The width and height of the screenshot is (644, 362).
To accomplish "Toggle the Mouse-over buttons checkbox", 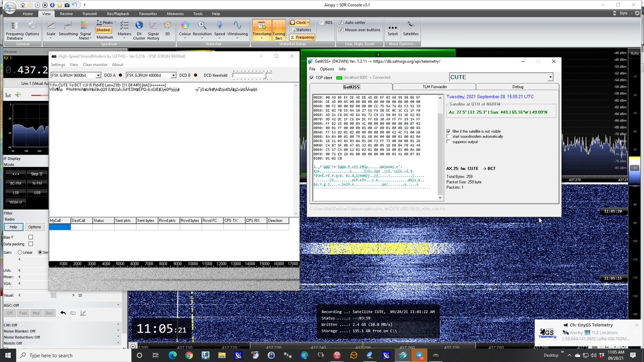I will tap(341, 30).
